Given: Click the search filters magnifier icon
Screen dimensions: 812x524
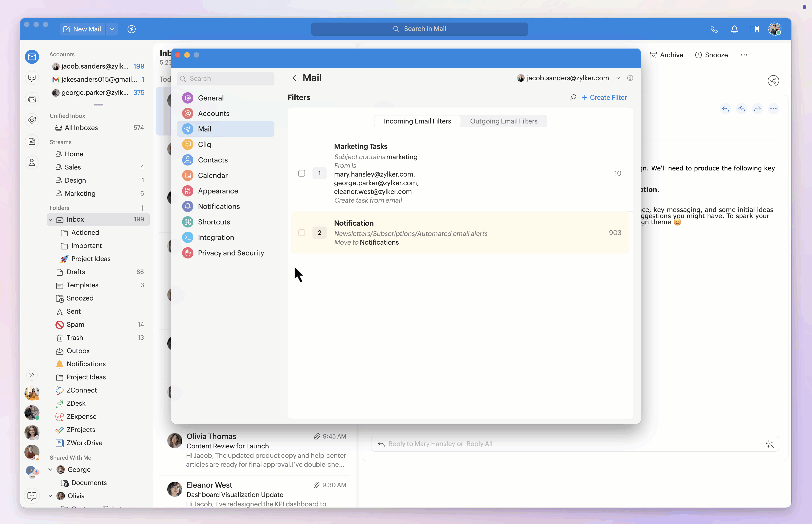Looking at the screenshot, I should pyautogui.click(x=573, y=98).
